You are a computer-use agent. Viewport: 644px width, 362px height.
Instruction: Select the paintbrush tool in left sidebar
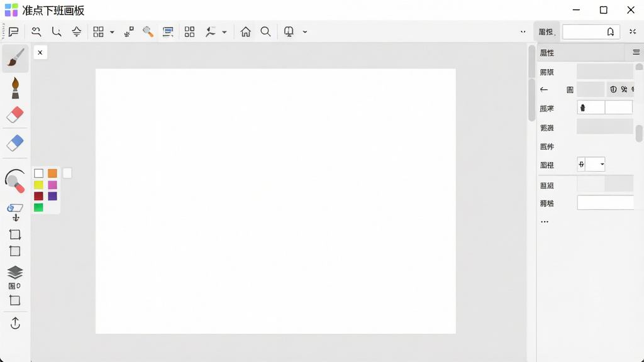click(x=16, y=58)
